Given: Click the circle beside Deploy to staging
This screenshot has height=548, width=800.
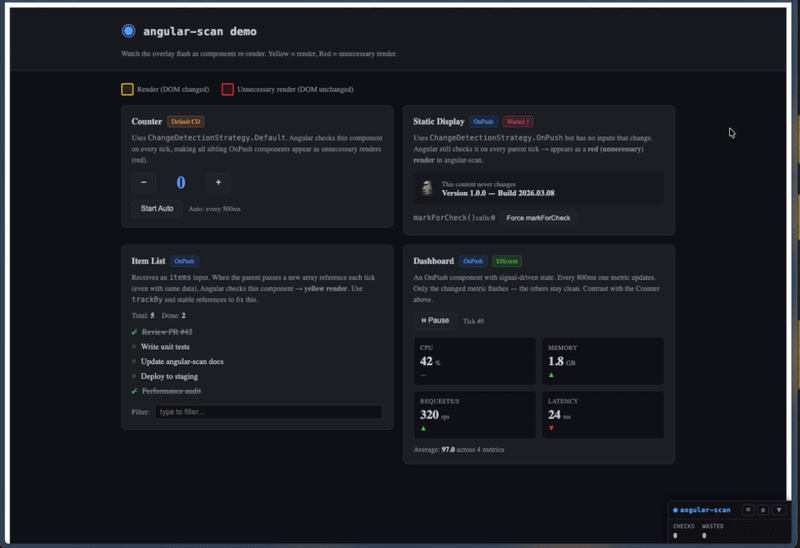Looking at the screenshot, I should pos(134,377).
